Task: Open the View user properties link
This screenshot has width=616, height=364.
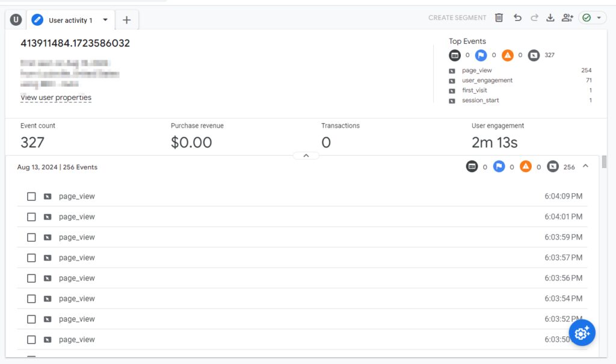Action: 56,97
